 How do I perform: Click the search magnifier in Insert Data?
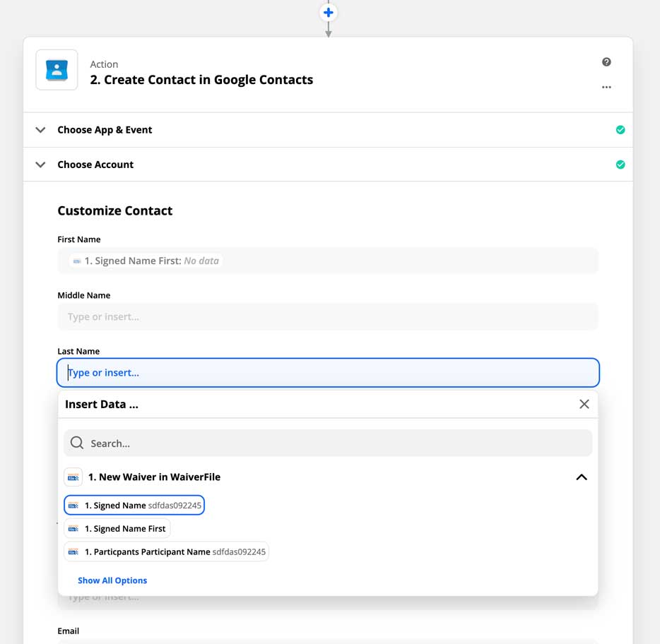pyautogui.click(x=76, y=443)
